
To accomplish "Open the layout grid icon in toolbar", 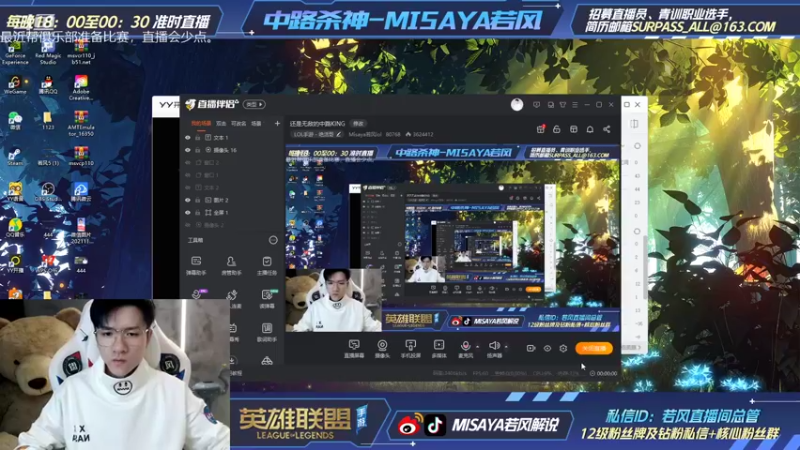I will pyautogui.click(x=573, y=129).
